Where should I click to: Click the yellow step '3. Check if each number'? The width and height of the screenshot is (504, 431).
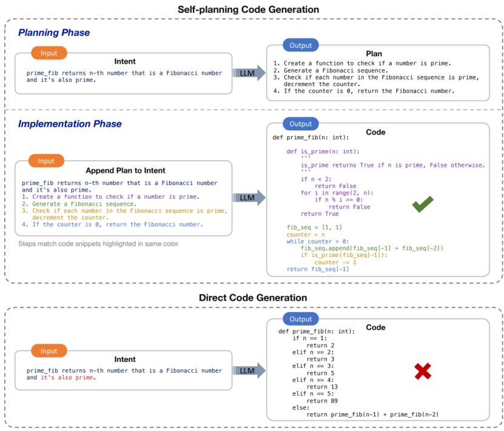pos(125,214)
